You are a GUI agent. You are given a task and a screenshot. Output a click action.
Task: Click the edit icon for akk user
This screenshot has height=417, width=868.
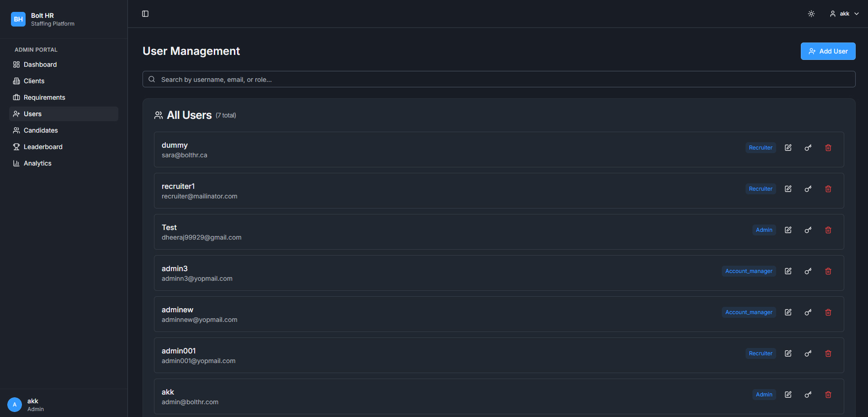tap(788, 395)
